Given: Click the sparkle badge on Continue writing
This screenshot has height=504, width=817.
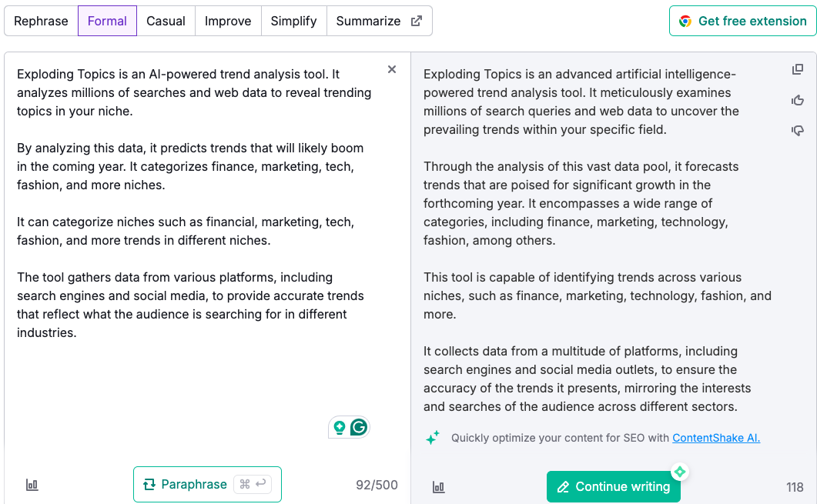Looking at the screenshot, I should tap(679, 470).
